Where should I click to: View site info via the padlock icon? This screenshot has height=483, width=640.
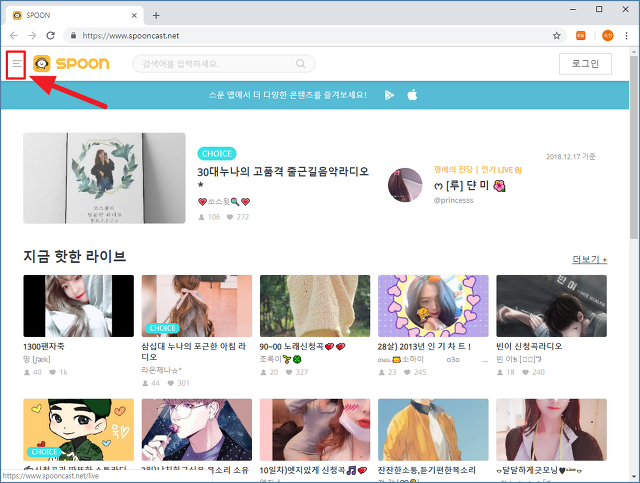pos(73,36)
